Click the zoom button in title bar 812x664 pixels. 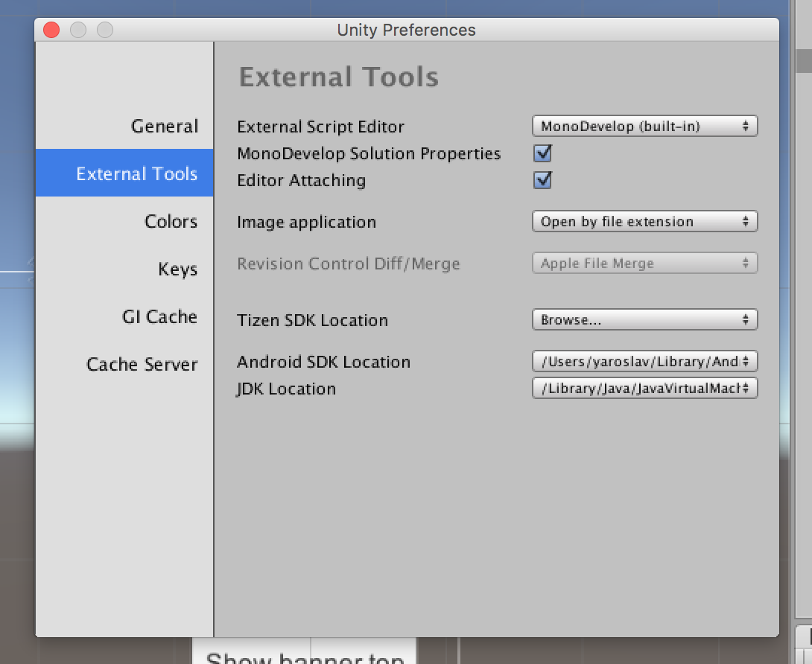click(105, 30)
